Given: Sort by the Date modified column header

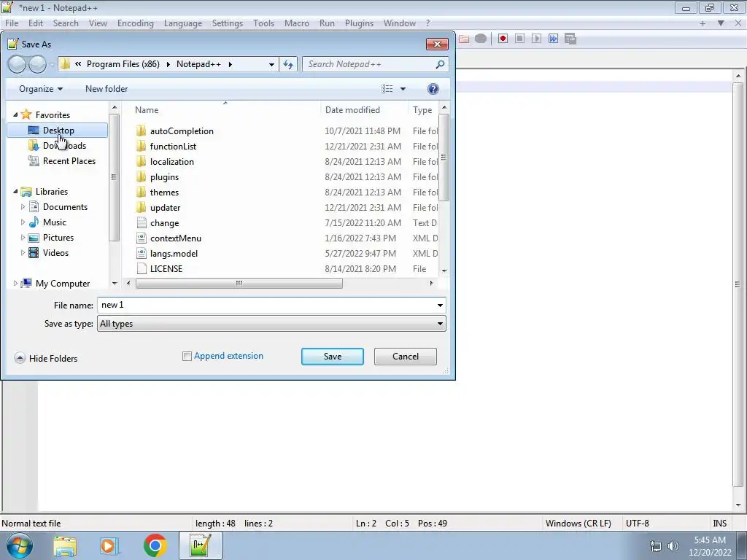Looking at the screenshot, I should point(352,110).
